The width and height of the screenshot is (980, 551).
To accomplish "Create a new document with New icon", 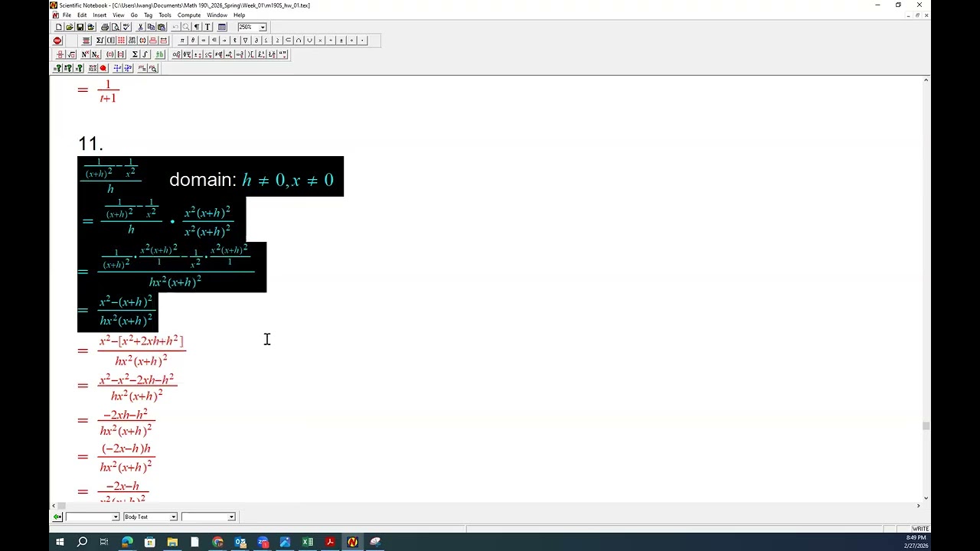I will pyautogui.click(x=58, y=27).
